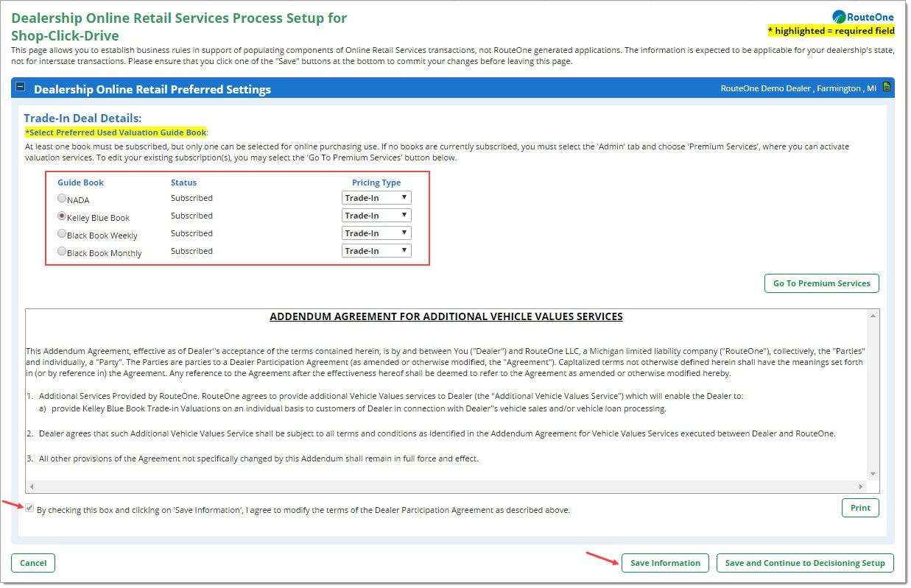The height and width of the screenshot is (588, 911).
Task: Open the NADA Pricing Type dropdown
Action: tap(376, 198)
